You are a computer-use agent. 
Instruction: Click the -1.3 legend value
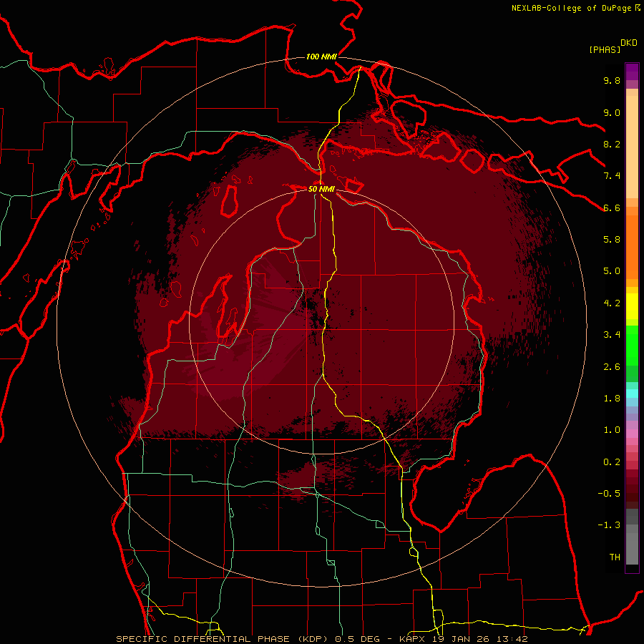[609, 525]
